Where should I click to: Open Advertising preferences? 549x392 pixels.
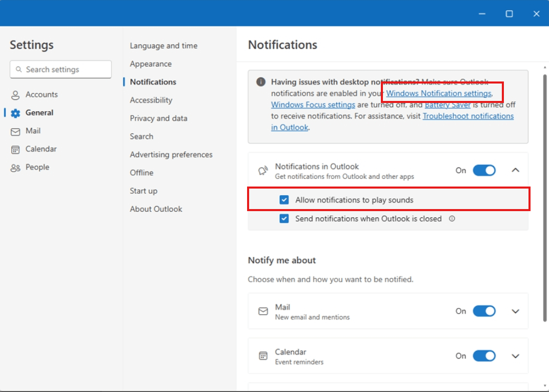(171, 154)
